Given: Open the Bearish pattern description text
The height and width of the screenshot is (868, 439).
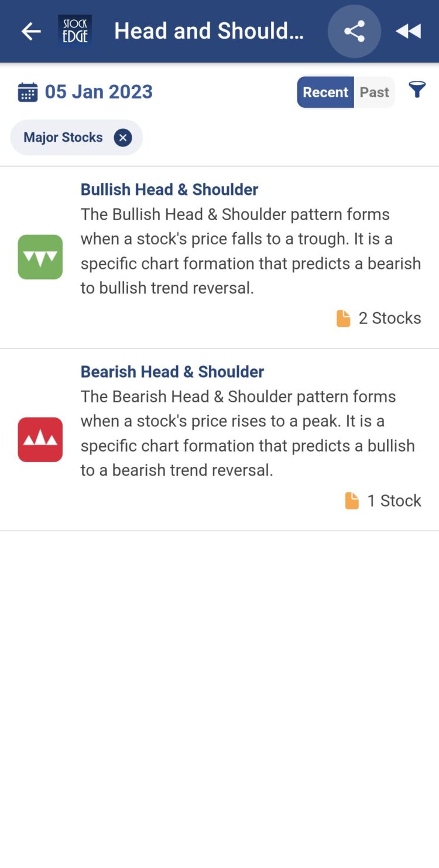Looking at the screenshot, I should coord(248,433).
